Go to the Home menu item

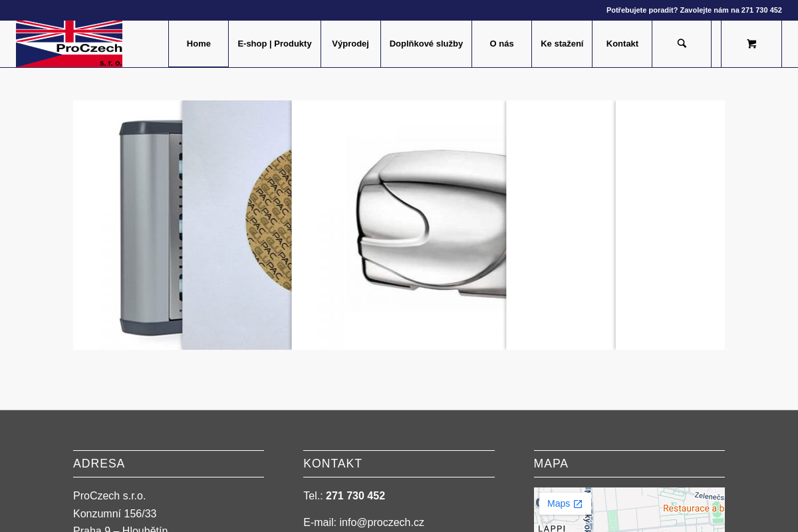[x=198, y=44]
